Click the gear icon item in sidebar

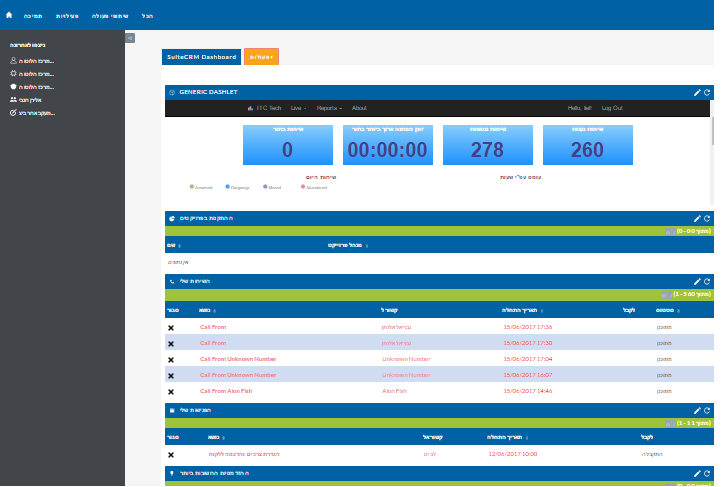[12, 74]
